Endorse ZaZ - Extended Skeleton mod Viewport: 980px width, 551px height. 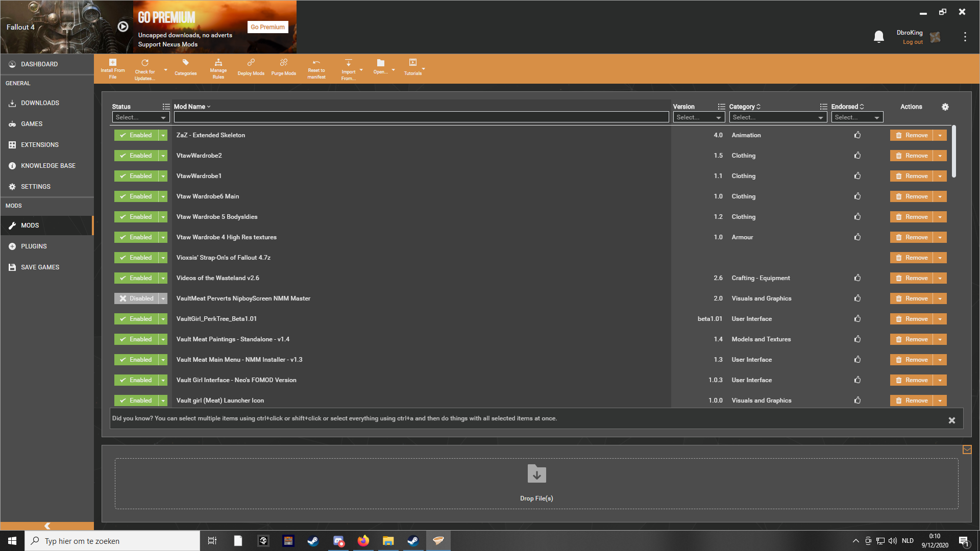tap(857, 135)
